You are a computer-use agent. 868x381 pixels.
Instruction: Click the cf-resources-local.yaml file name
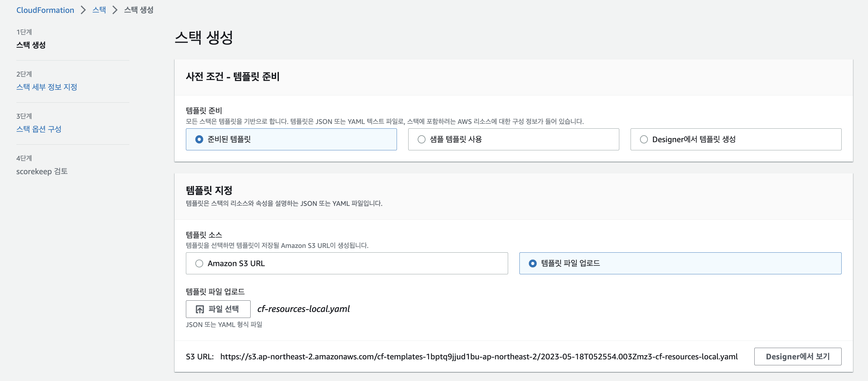pyautogui.click(x=303, y=309)
